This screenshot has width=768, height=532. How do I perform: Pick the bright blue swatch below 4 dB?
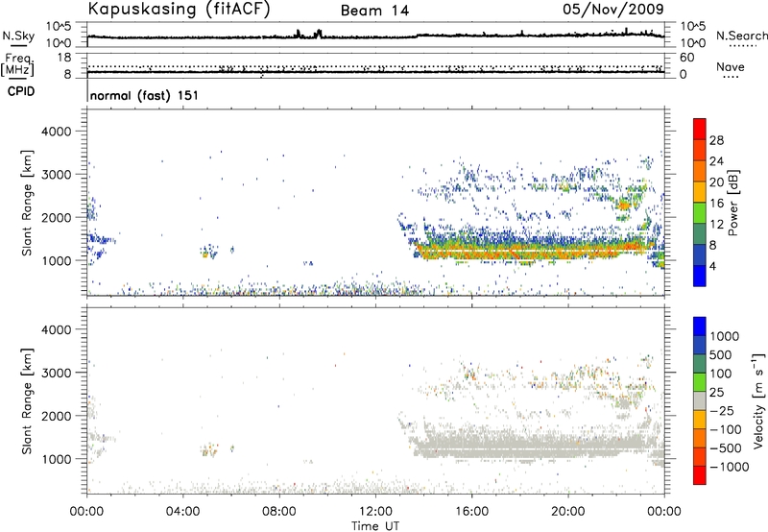click(x=700, y=277)
